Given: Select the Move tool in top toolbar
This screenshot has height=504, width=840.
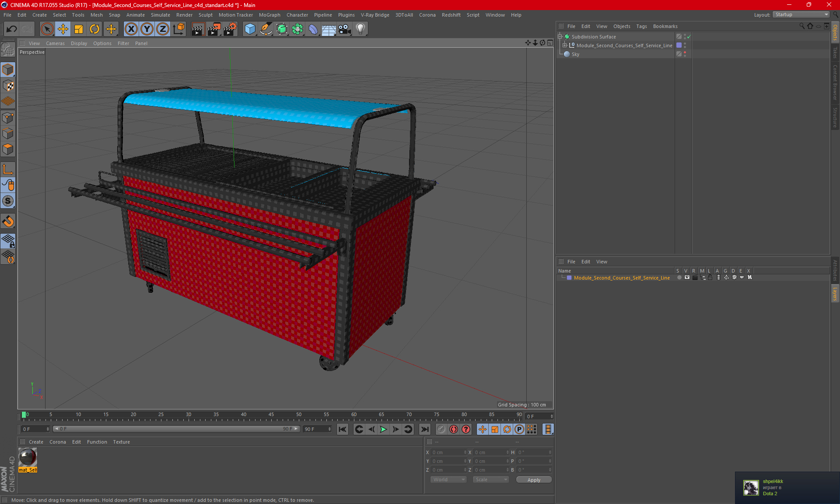Looking at the screenshot, I should (63, 29).
